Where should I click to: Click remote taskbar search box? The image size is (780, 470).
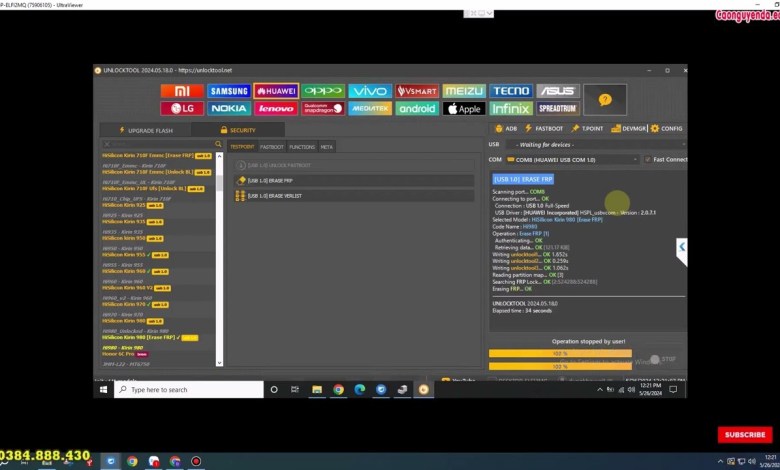[x=189, y=390]
